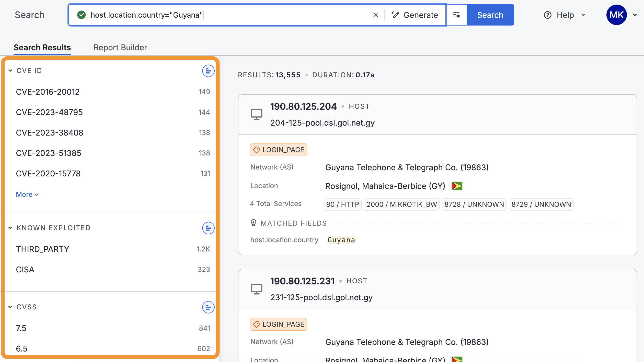Collapse the CVSS filter section
Screen dimensions: 644x362
point(10,307)
